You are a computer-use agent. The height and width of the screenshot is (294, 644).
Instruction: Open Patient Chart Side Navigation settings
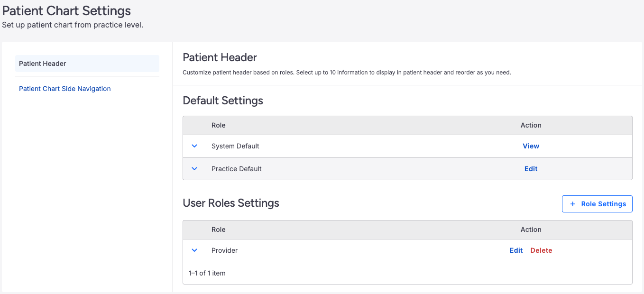tap(65, 89)
